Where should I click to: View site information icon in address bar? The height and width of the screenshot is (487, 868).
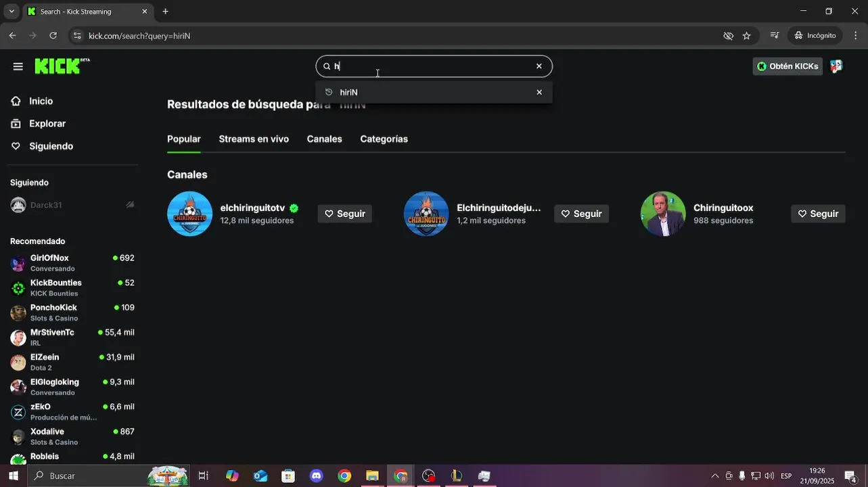[x=77, y=36]
